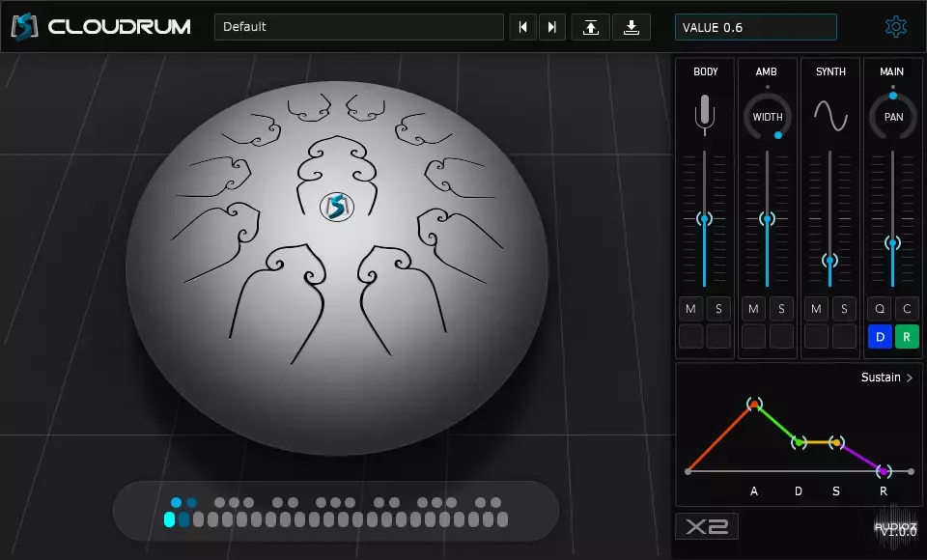Click the MAIN PAN knob

point(892,117)
